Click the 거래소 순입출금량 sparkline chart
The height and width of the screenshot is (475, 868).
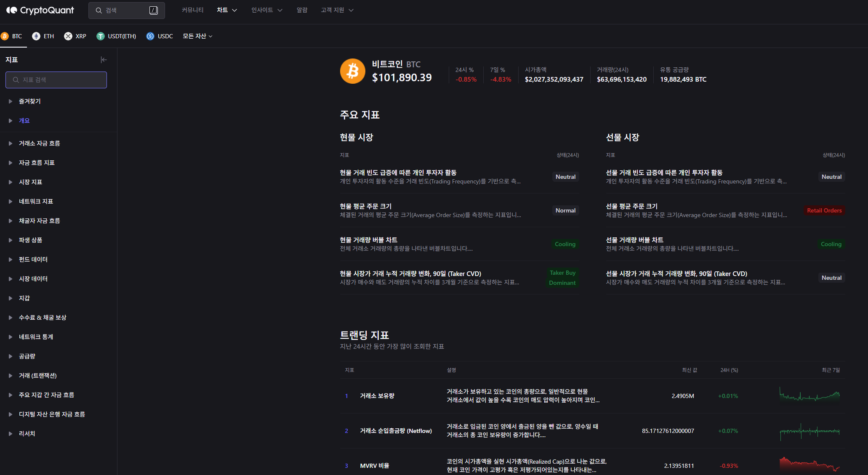[x=809, y=431]
